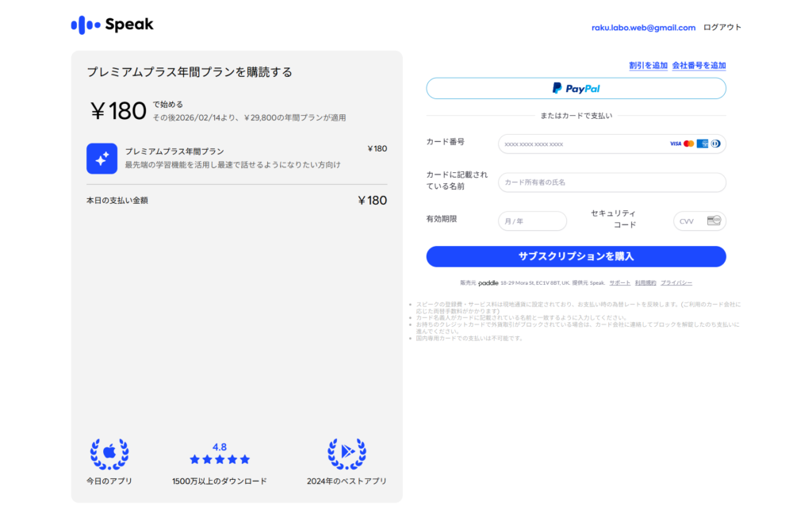The height and width of the screenshot is (514, 812).
Task: Open the 割引を追加 discount link
Action: point(648,66)
